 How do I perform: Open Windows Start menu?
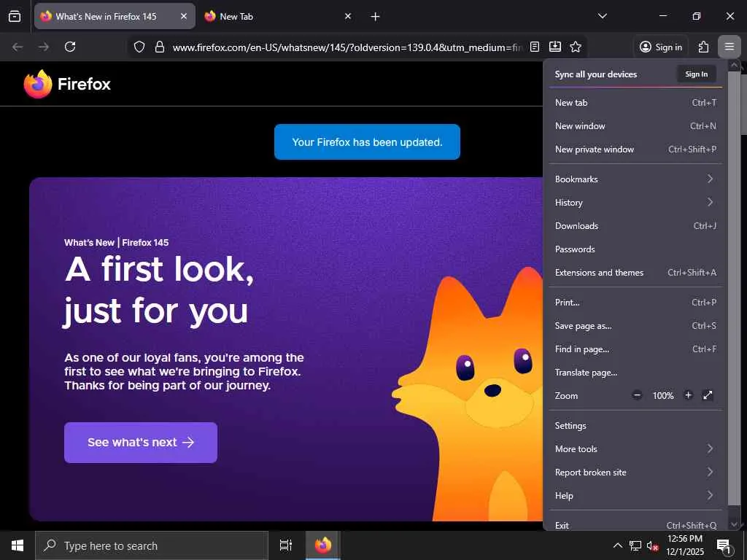click(18, 545)
